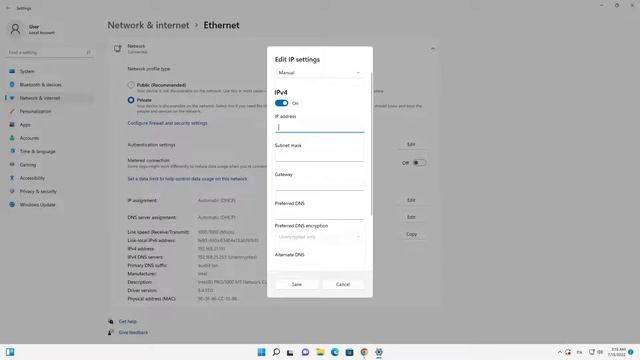This screenshot has width=640, height=360.
Task: Click Edit next to IP assignment
Action: click(411, 200)
